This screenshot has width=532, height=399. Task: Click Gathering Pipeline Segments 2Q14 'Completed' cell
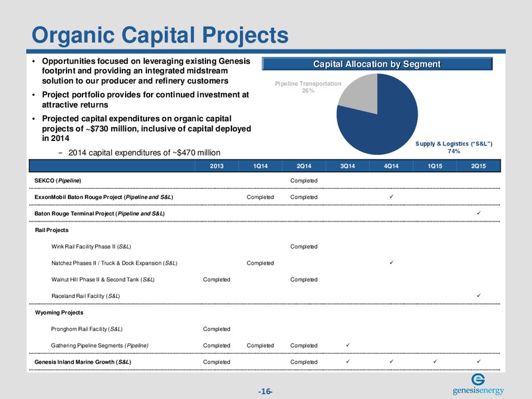[x=304, y=345]
